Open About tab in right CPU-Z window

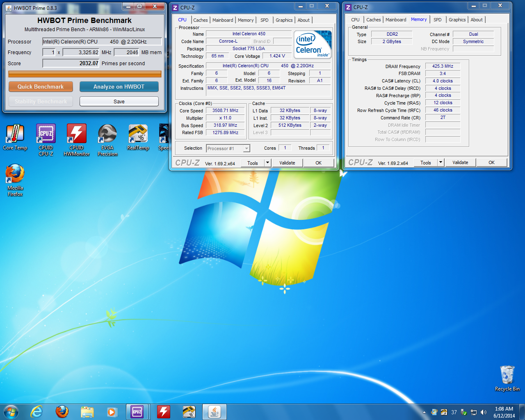477,20
